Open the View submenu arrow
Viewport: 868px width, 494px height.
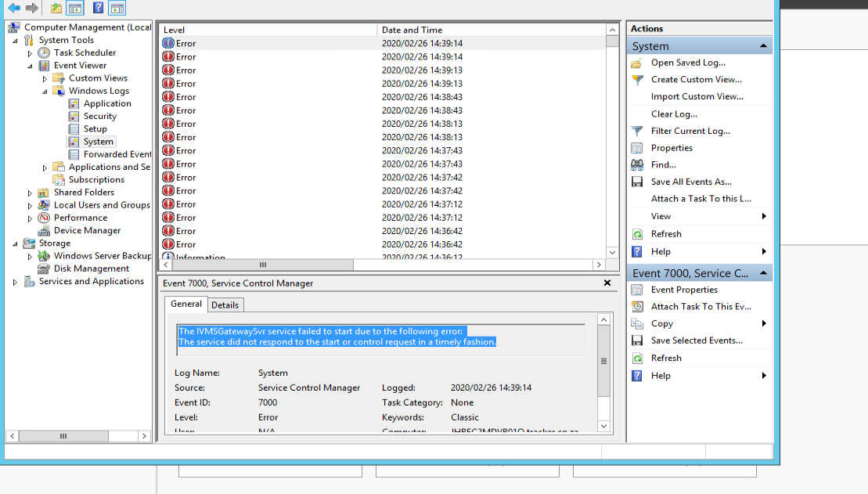click(764, 216)
